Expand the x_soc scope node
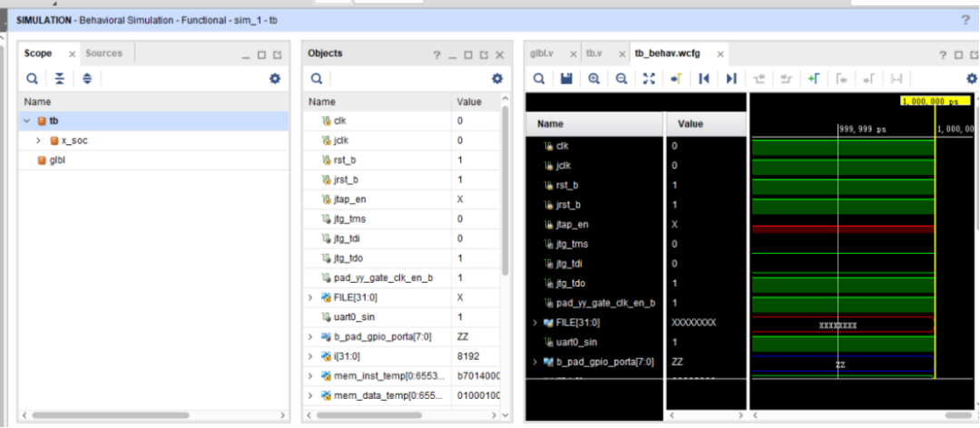 click(x=38, y=141)
